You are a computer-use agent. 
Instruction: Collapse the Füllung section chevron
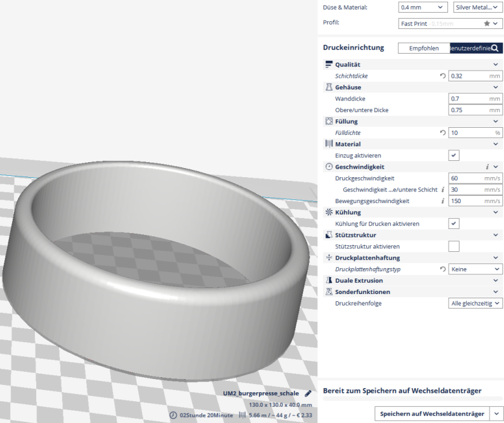(x=496, y=121)
